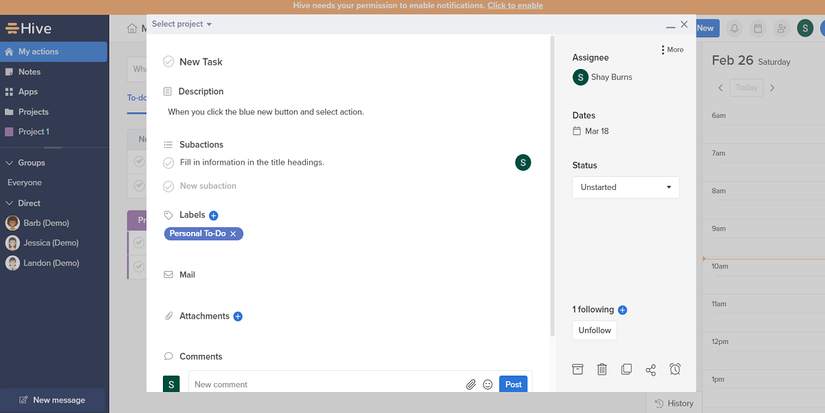825x413 pixels.
Task: Open the notifications bell icon
Action: click(x=734, y=28)
